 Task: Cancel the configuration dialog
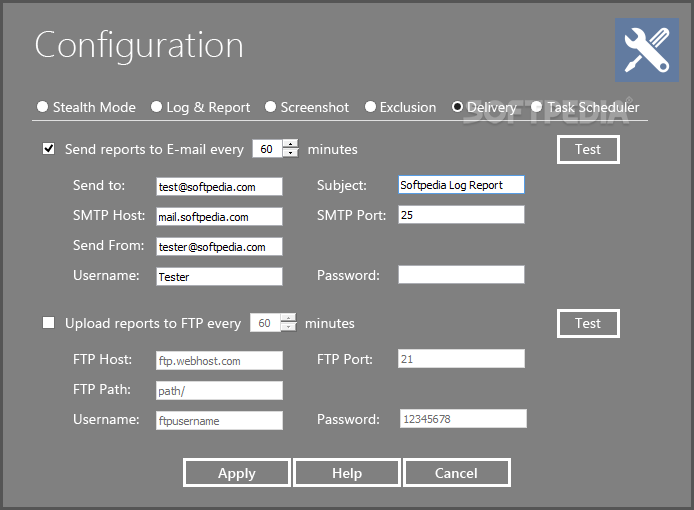coord(456,473)
